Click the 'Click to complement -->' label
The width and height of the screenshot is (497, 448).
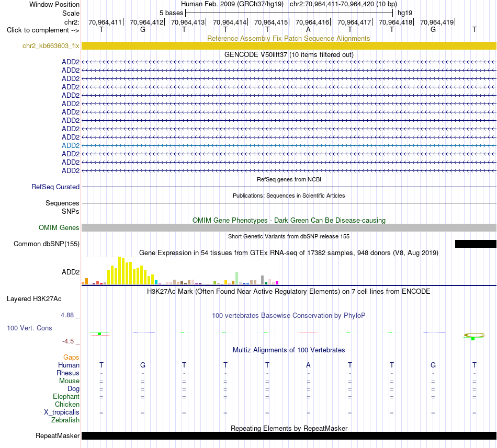[x=43, y=30]
